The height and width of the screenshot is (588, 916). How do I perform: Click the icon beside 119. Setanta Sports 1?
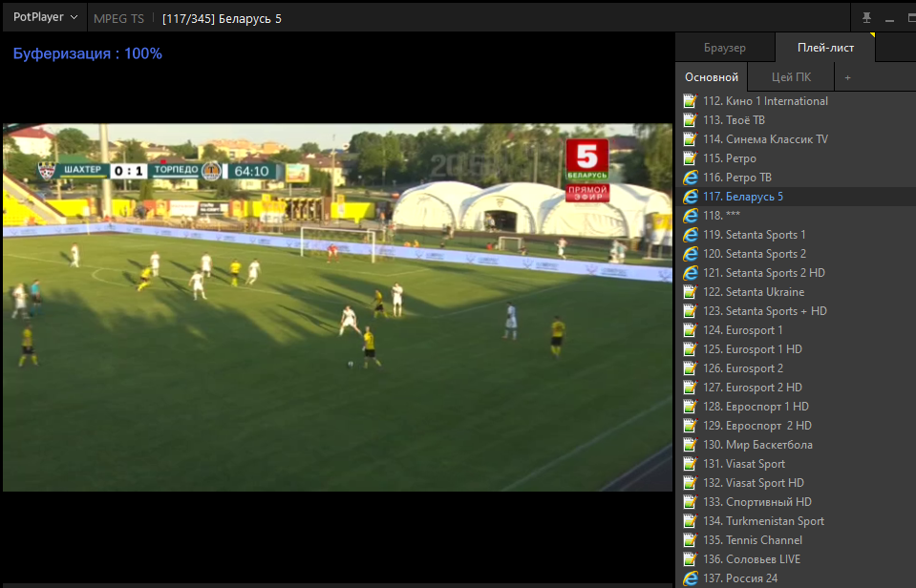click(x=690, y=235)
